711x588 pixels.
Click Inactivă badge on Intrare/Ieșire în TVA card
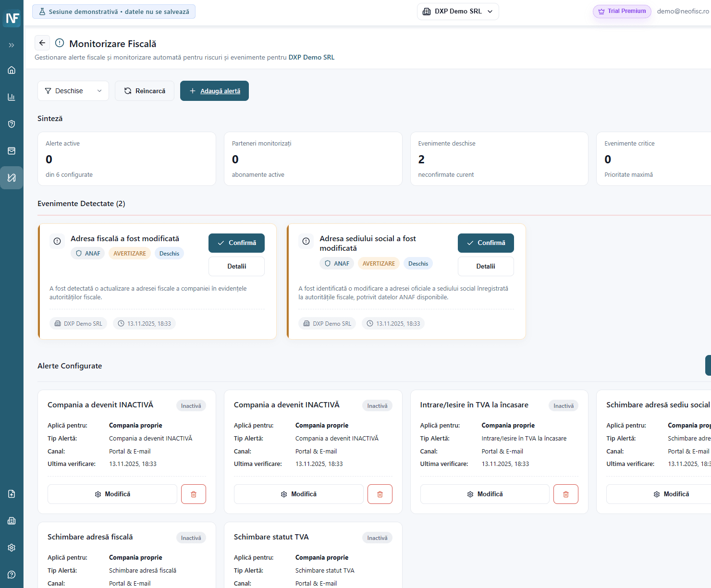(564, 406)
